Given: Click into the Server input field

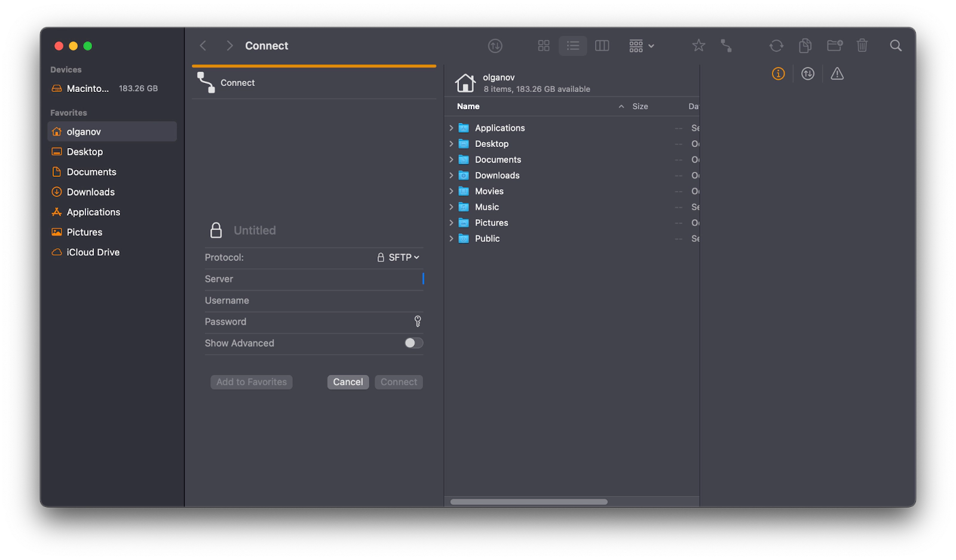Looking at the screenshot, I should coord(314,279).
